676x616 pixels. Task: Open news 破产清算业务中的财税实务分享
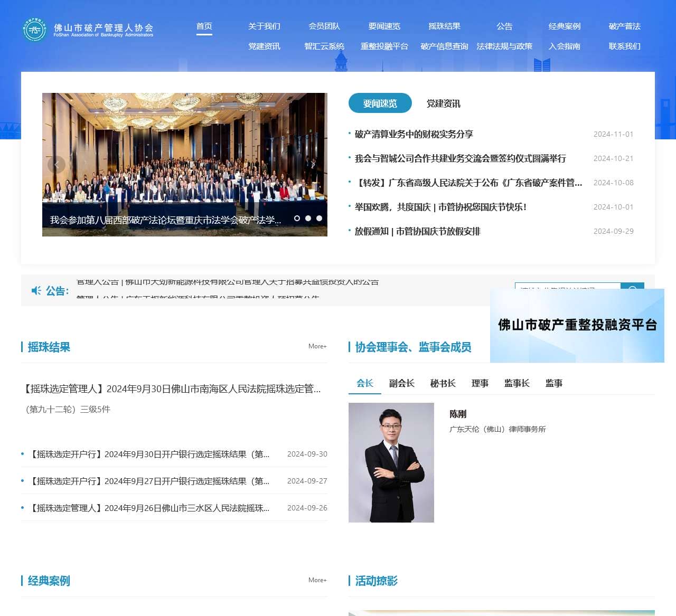(x=414, y=134)
